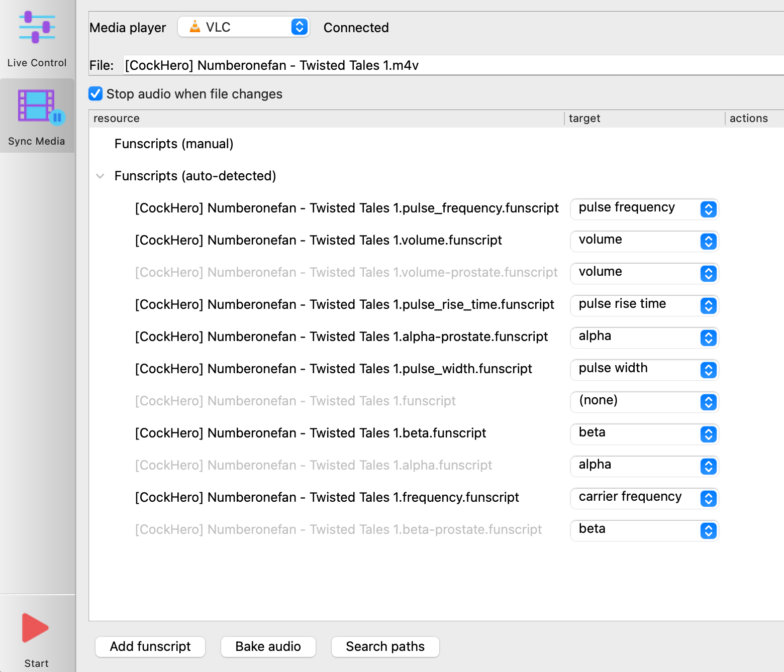Open target dropdown for pulse_width.funscript
Screen dimensions: 784x672
tap(644, 369)
